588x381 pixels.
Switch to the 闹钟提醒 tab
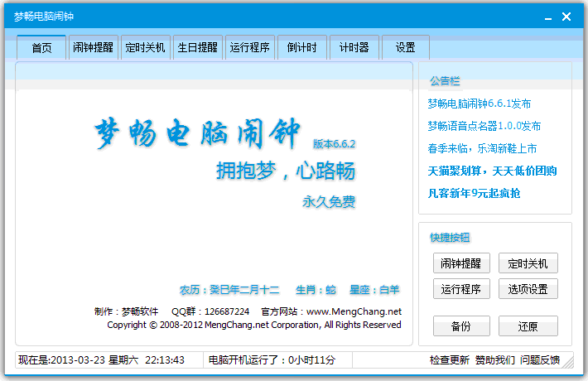coord(93,48)
